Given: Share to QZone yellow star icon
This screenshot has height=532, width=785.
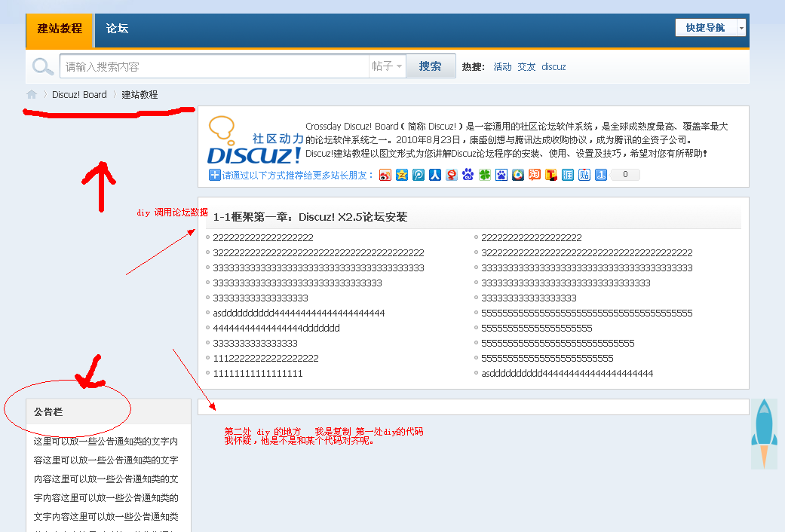Looking at the screenshot, I should coord(401,175).
